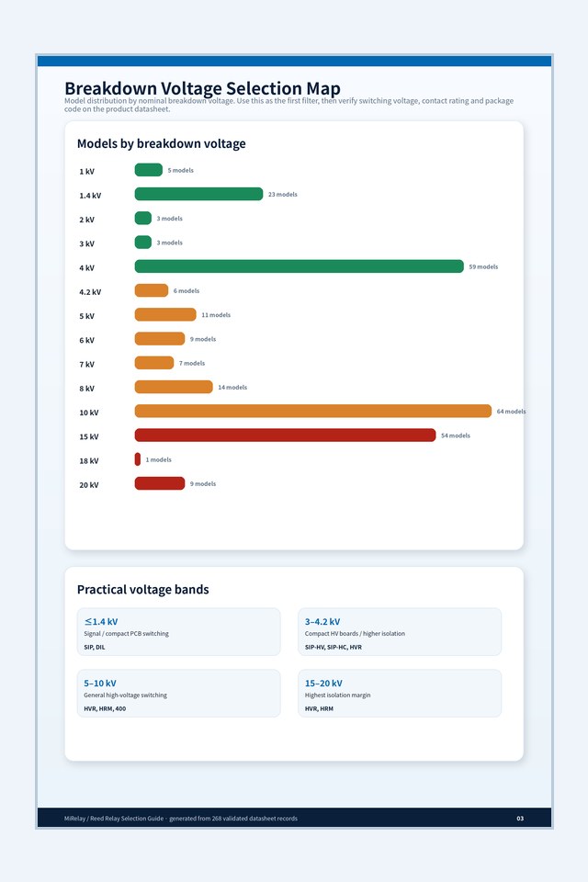The image size is (588, 882).
Task: Select the 5–10 kV band card
Action: click(x=178, y=693)
